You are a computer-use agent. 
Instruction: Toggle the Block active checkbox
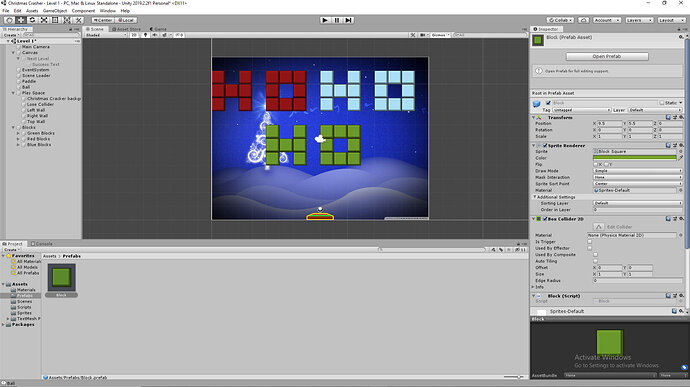[548, 103]
